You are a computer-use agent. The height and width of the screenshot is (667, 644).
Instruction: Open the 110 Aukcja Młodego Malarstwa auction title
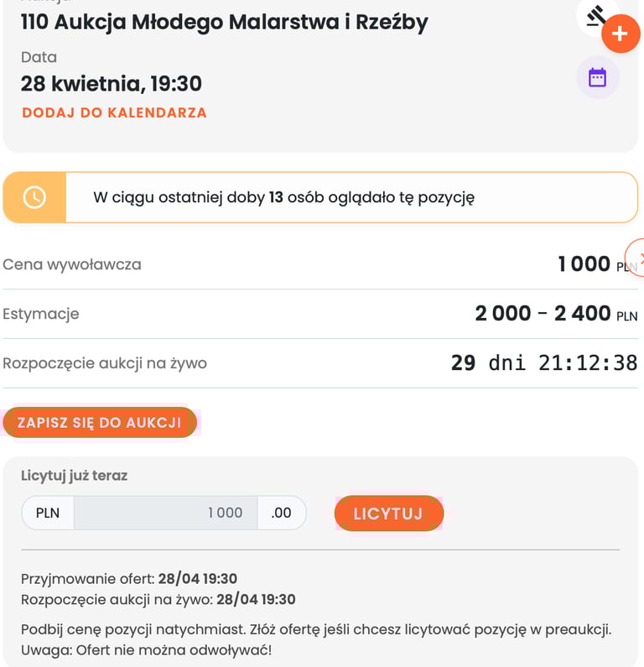pyautogui.click(x=224, y=22)
